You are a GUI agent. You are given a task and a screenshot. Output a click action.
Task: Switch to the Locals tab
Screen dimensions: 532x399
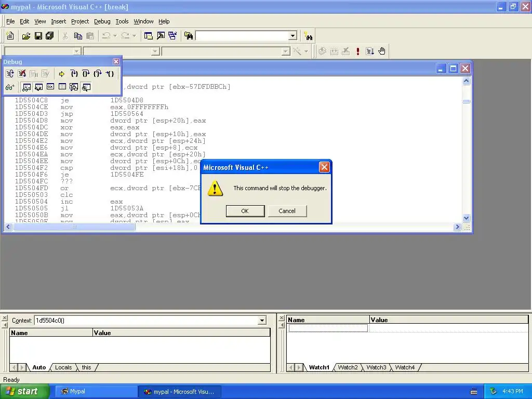(x=63, y=367)
